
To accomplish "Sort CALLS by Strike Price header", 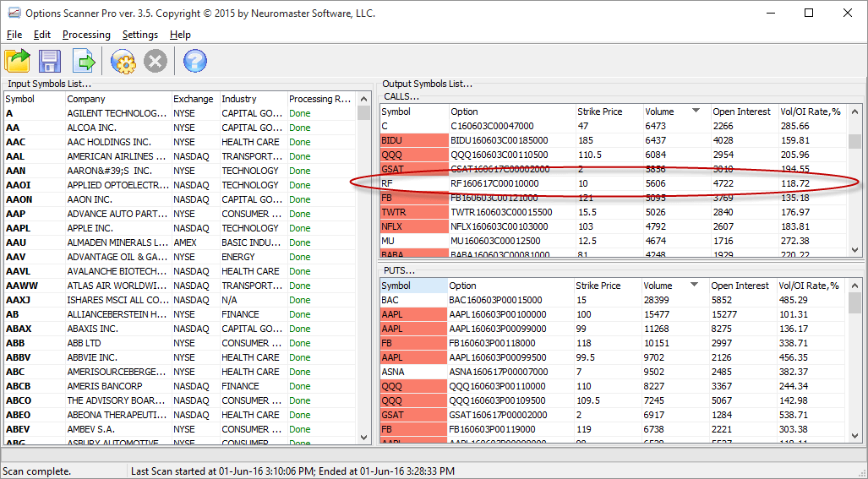I will click(609, 112).
